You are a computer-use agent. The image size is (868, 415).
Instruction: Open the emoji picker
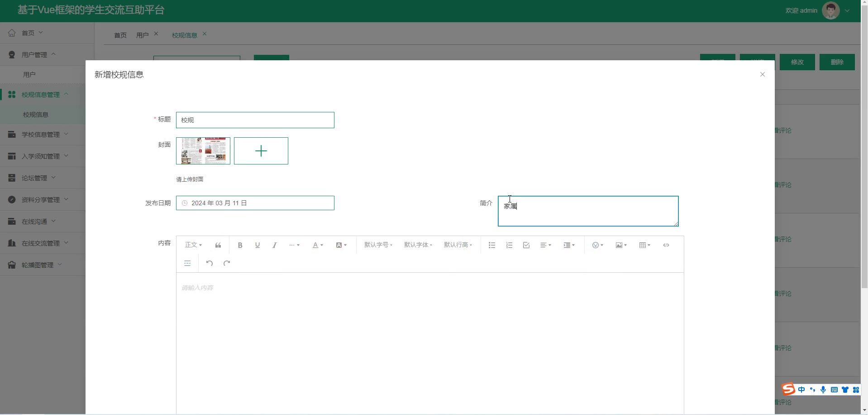pos(598,245)
